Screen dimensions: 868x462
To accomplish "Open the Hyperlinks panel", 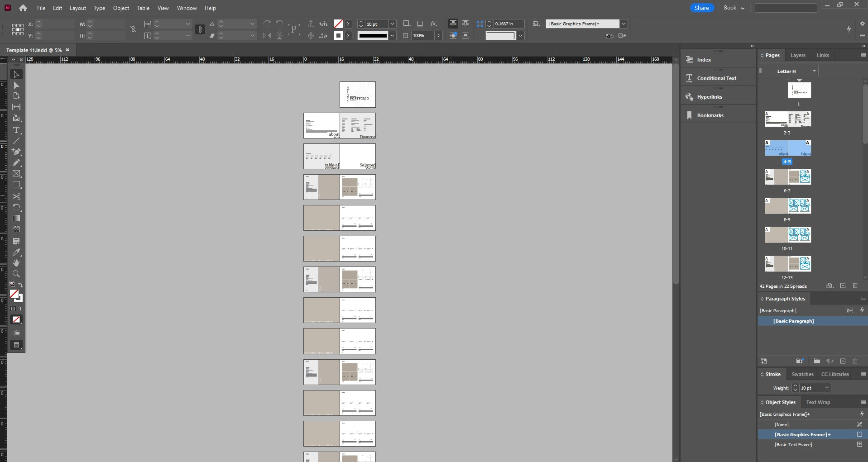I will [x=709, y=97].
